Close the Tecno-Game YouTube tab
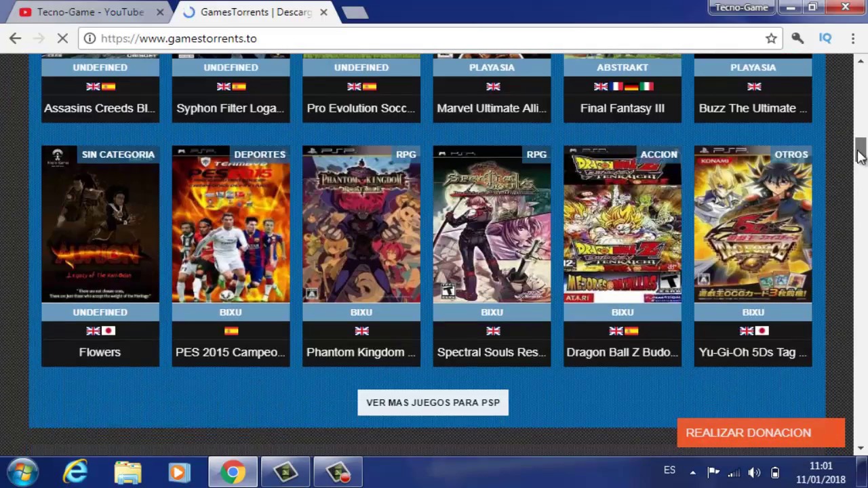The image size is (868, 488). [x=160, y=12]
